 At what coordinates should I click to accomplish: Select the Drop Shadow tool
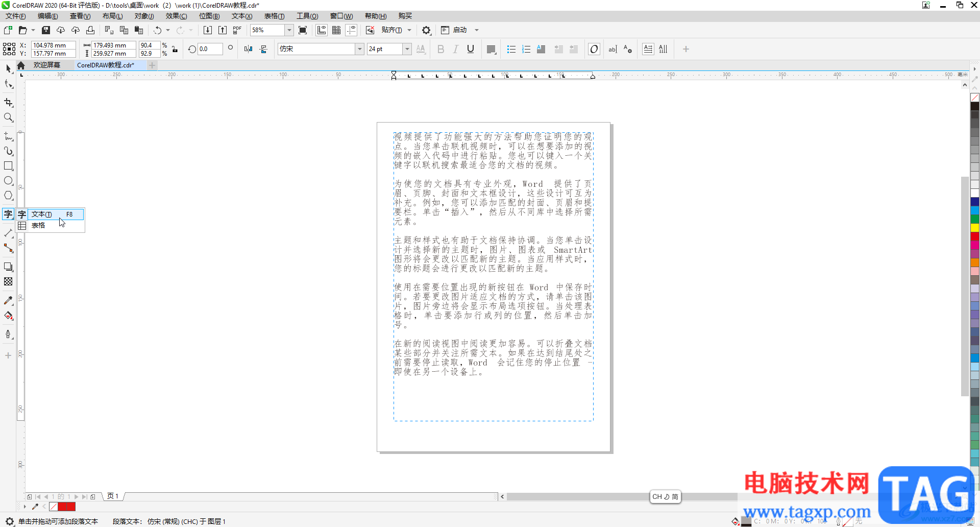8,267
